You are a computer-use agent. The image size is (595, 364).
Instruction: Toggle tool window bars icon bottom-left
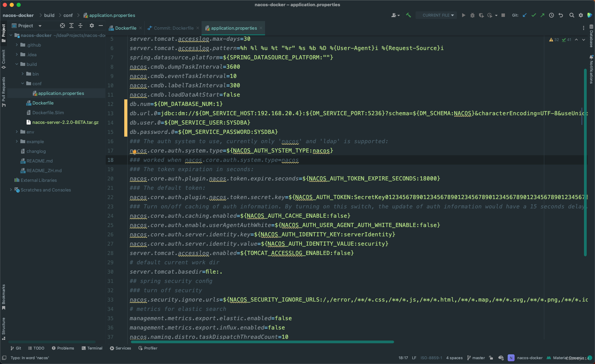click(4, 358)
